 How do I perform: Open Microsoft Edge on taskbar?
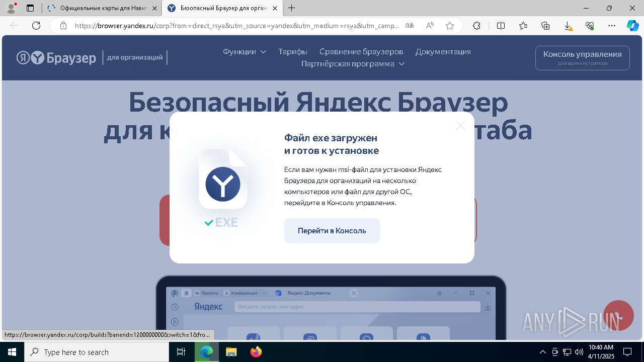point(207,352)
